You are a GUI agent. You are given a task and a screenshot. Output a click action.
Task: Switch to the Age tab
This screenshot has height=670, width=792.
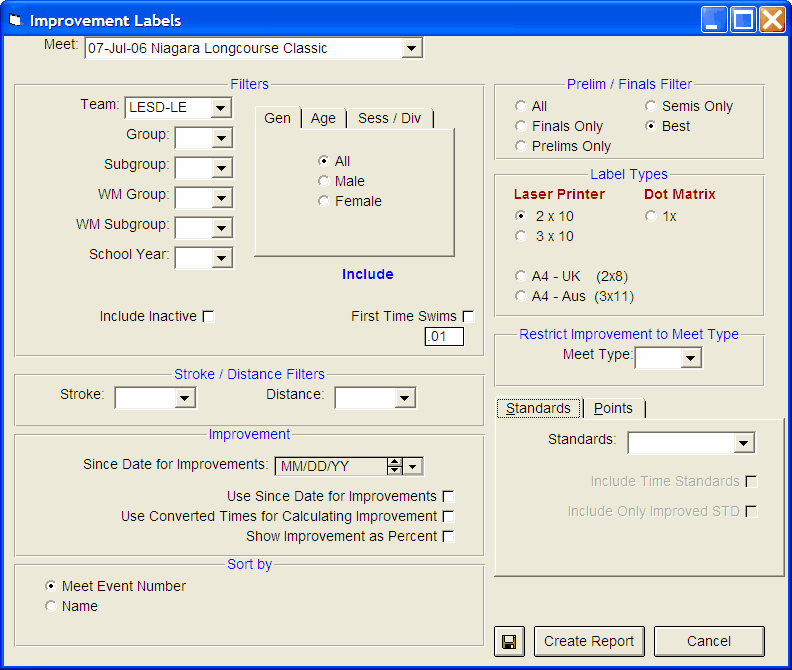(x=323, y=118)
